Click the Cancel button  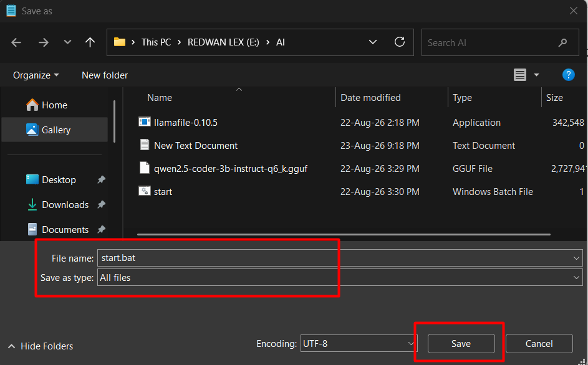539,343
